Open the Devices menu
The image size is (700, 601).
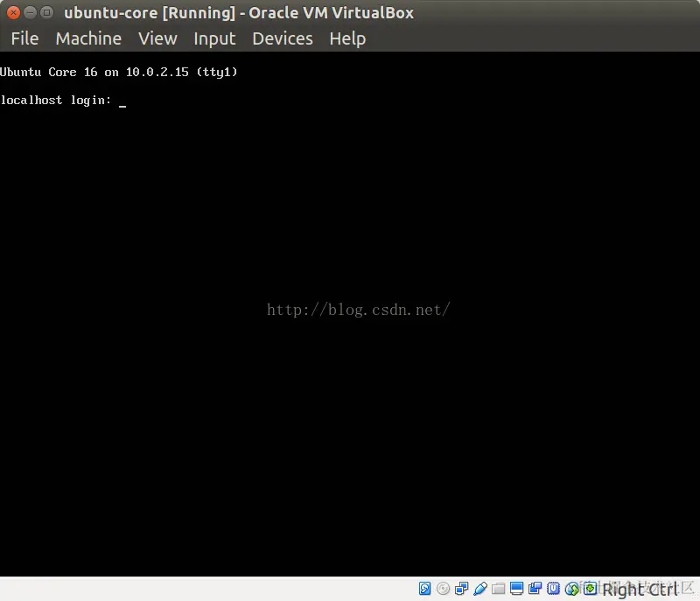click(x=283, y=38)
